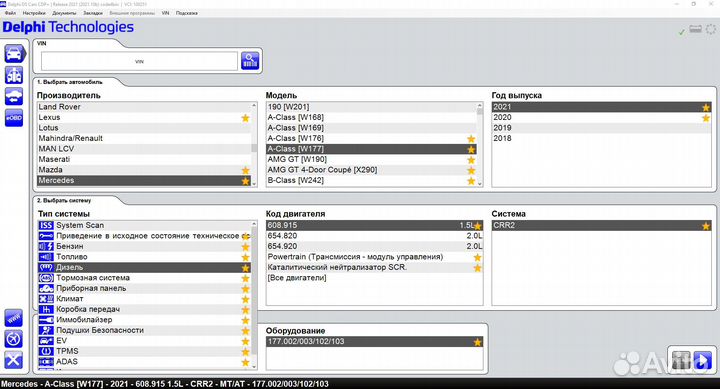720x389 pixels.
Task: Toggle favorite star for AMG GT [W190]
Action: (x=471, y=160)
